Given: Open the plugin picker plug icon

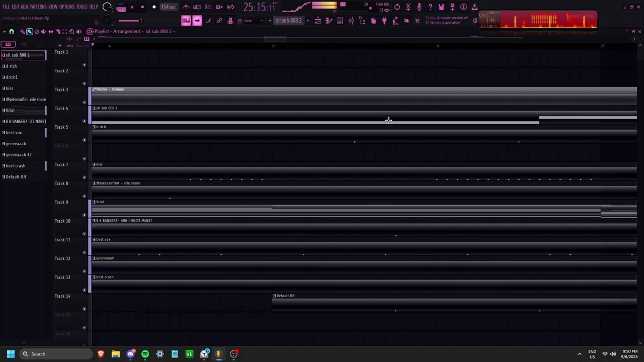Looking at the screenshot, I should pos(384,21).
